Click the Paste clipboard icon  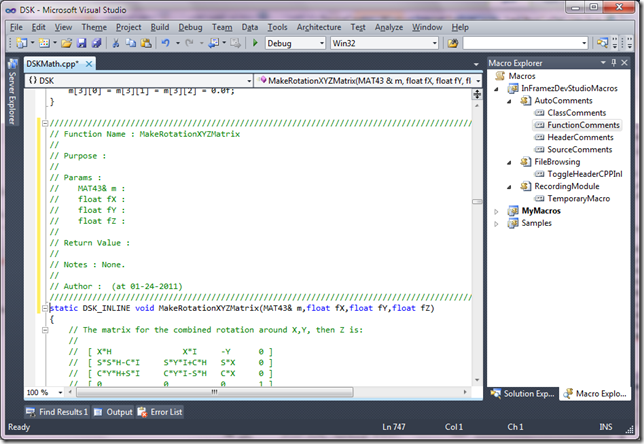click(x=146, y=43)
